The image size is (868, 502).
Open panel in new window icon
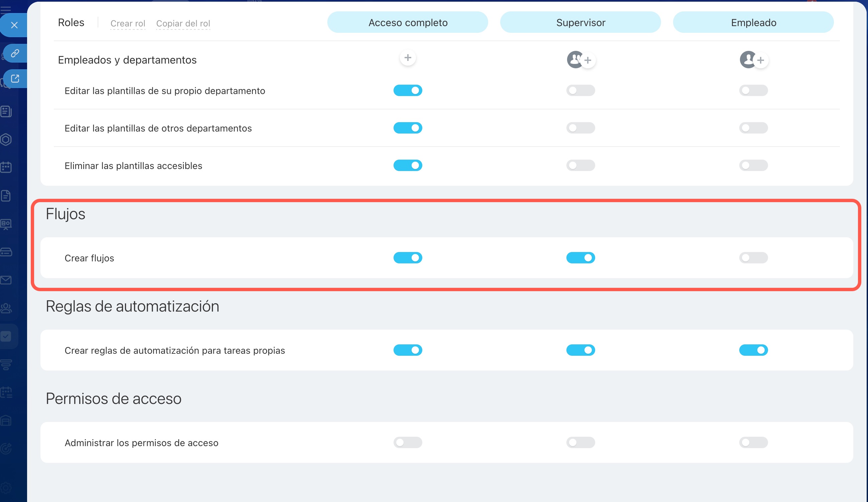pyautogui.click(x=15, y=79)
